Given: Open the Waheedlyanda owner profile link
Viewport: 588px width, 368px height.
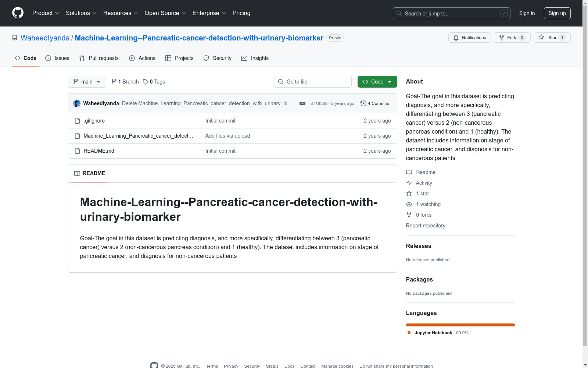Looking at the screenshot, I should click(x=45, y=38).
